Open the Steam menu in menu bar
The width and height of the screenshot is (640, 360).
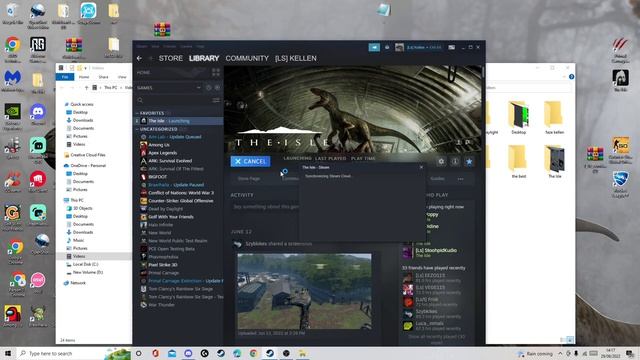click(142, 47)
